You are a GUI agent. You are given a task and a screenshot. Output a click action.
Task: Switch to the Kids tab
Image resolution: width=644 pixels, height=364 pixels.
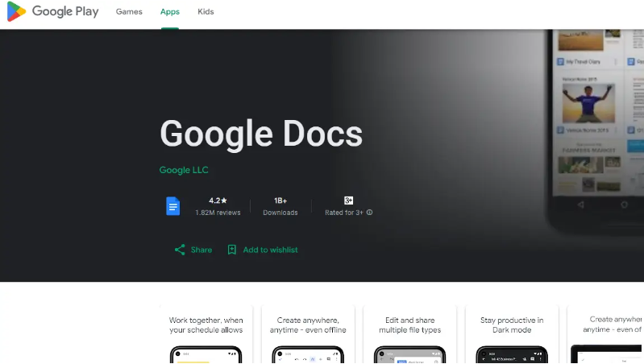(x=206, y=12)
